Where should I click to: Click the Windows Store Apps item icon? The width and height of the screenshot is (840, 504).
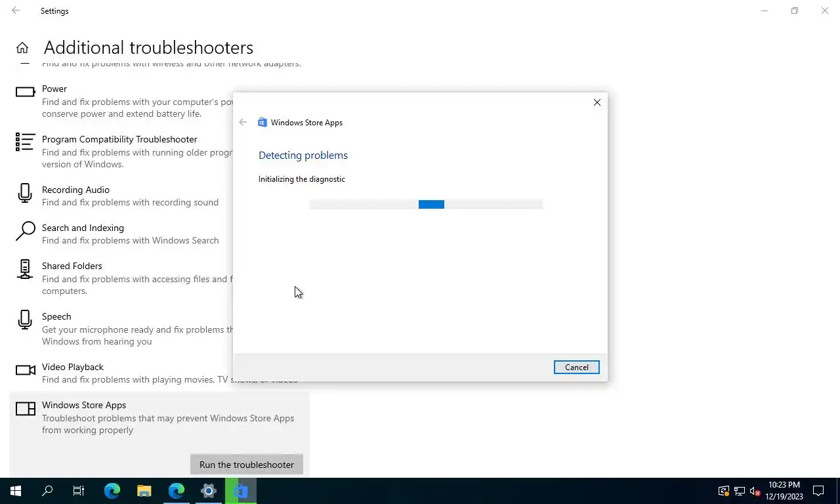coord(25,409)
